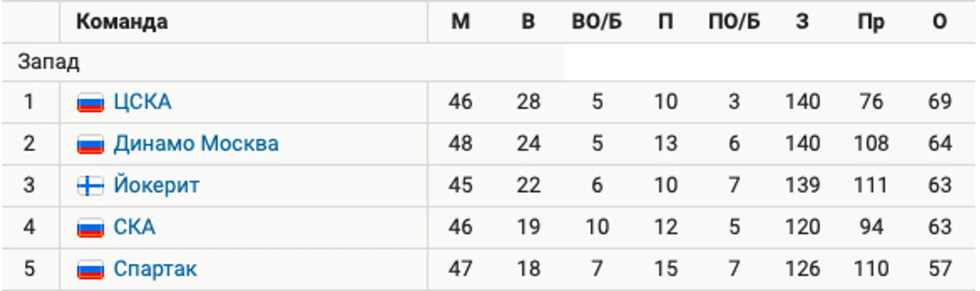Click the flag icon next to Спартак
Image resolution: width=980 pixels, height=291 pixels.
90,270
